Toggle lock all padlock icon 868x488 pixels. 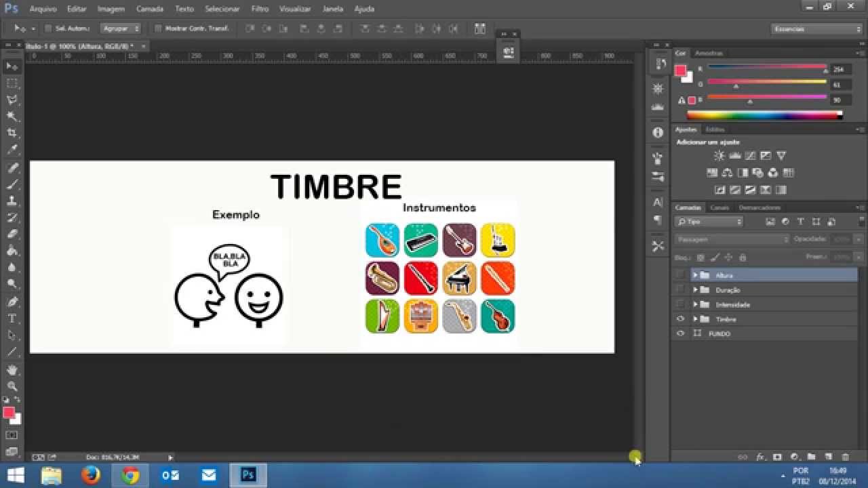point(743,258)
